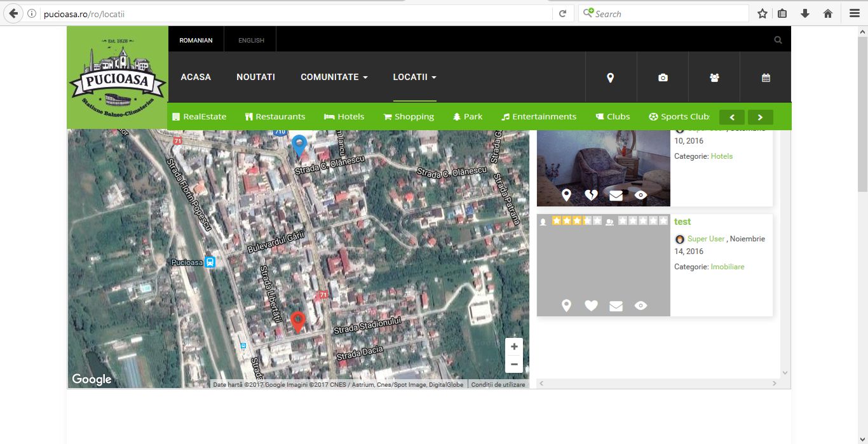Expand the COMUNITATE dropdown menu
This screenshot has height=444, width=868.
(x=334, y=77)
